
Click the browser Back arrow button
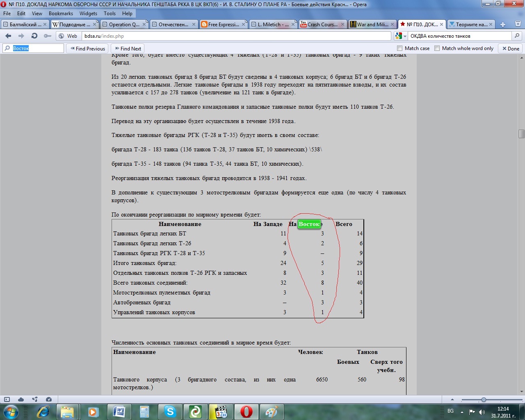click(x=8, y=36)
